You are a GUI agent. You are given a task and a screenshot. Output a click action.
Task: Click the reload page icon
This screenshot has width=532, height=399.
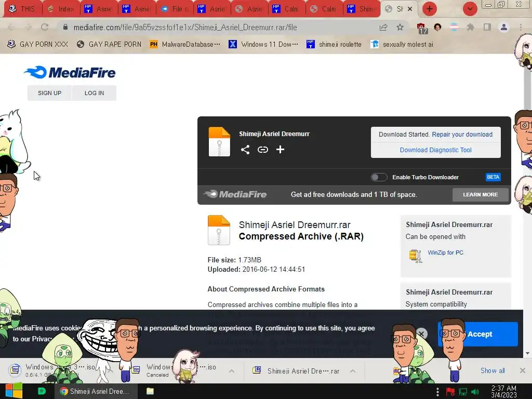pos(45,28)
